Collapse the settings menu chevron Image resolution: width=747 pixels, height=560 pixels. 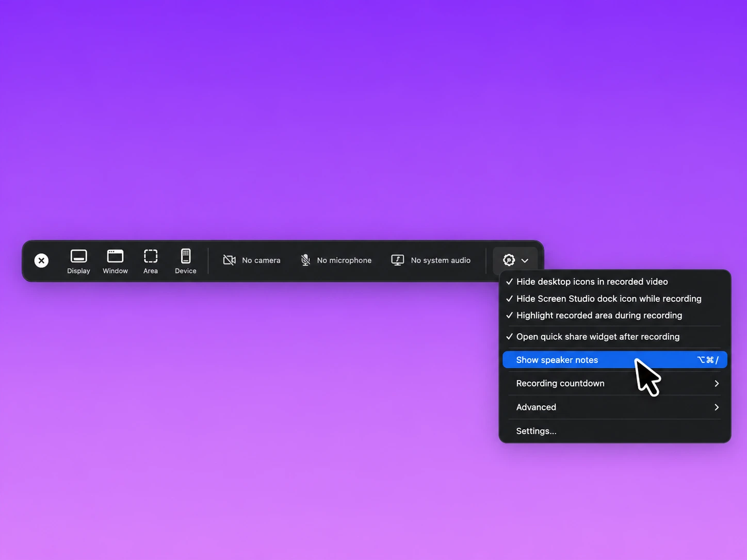click(525, 261)
